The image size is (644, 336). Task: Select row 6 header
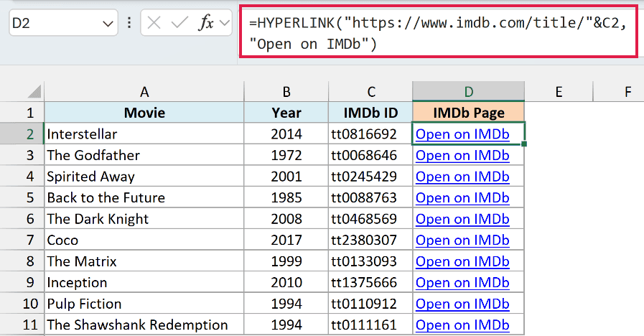click(x=22, y=219)
